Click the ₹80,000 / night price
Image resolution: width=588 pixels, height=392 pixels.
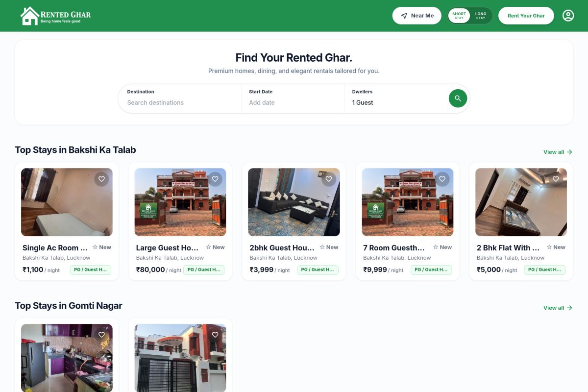click(159, 269)
